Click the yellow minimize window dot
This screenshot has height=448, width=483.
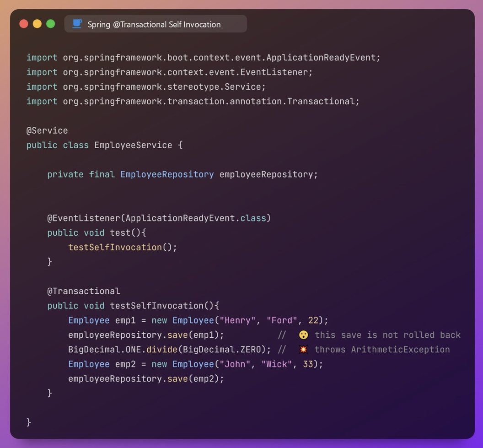[x=37, y=24]
